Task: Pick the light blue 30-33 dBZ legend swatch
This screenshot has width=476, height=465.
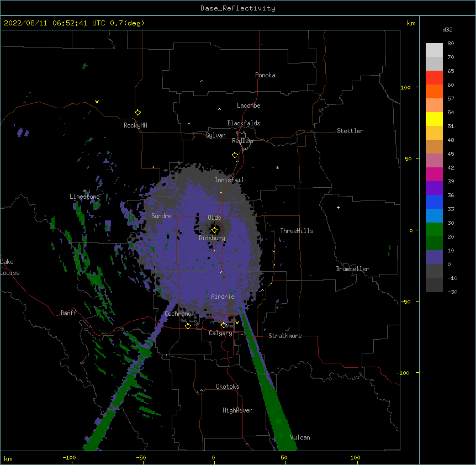Action: [434, 216]
